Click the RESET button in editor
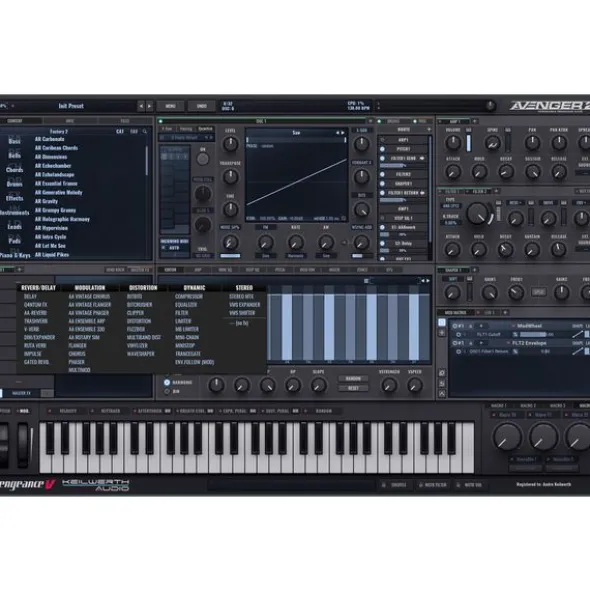 [x=353, y=388]
